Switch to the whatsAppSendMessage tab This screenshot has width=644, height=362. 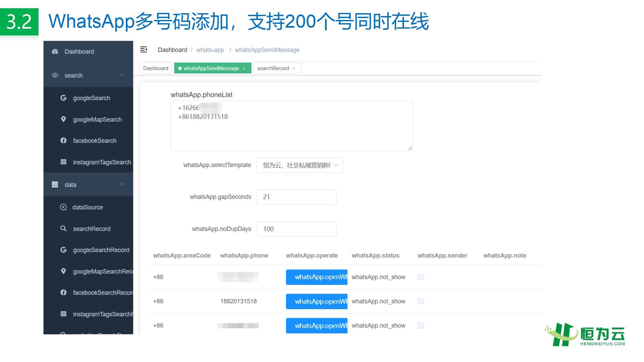[213, 68]
